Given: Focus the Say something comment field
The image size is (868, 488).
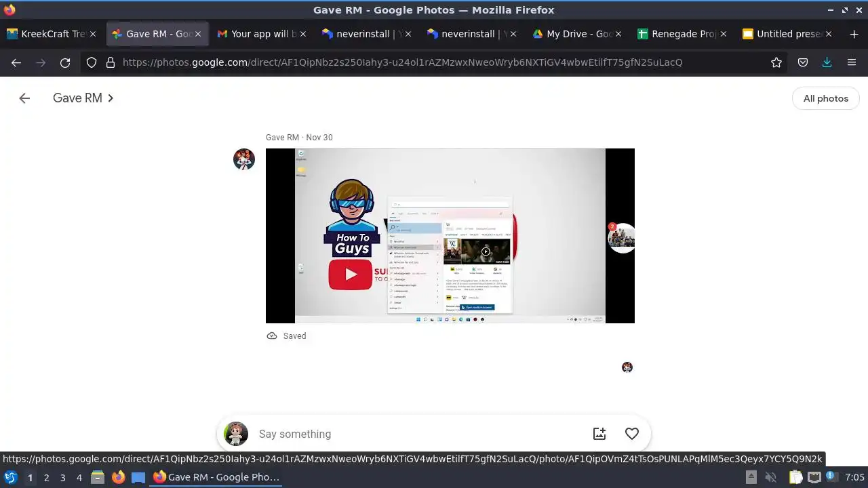Looking at the screenshot, I should [x=420, y=434].
